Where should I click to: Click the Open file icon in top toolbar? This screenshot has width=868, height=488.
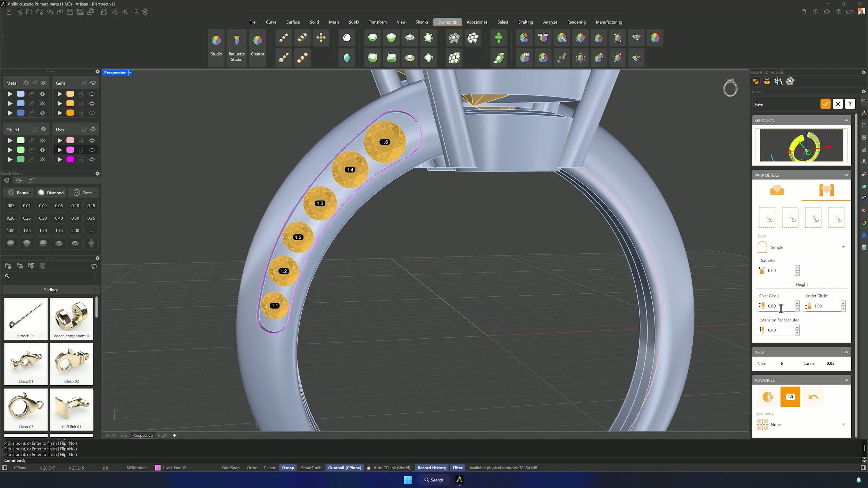(30, 12)
